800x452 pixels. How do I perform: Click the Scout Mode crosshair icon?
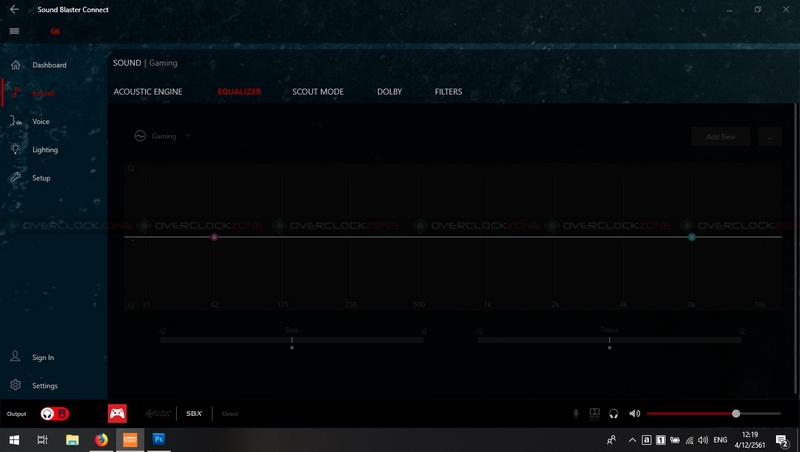[x=158, y=414]
